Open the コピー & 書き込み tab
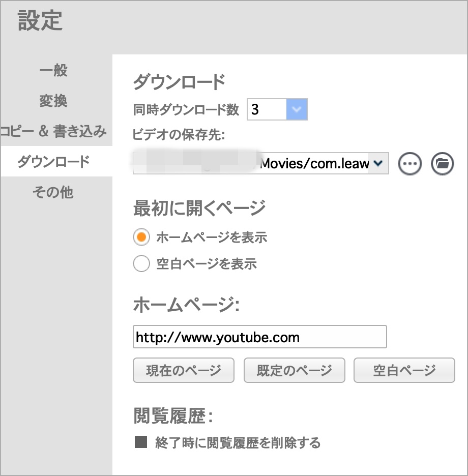 (x=53, y=131)
